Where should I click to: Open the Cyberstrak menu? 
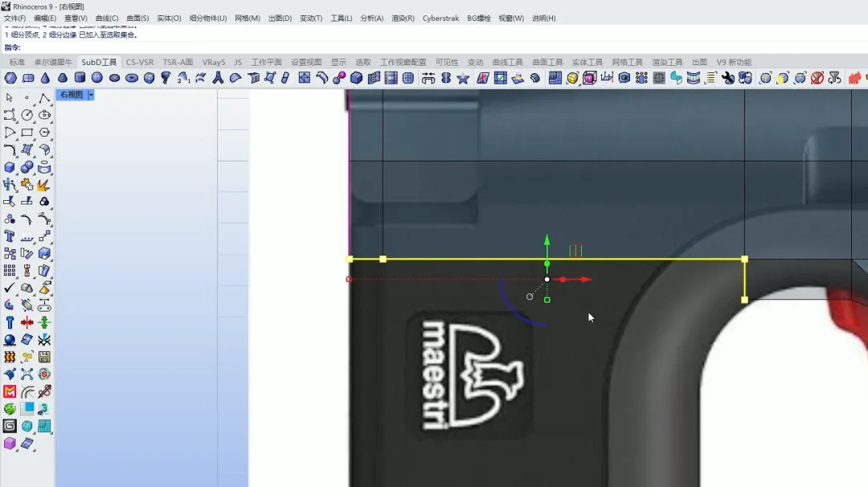coord(440,18)
